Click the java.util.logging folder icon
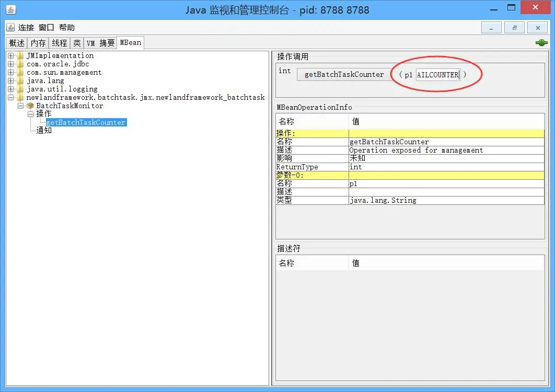 click(x=20, y=89)
